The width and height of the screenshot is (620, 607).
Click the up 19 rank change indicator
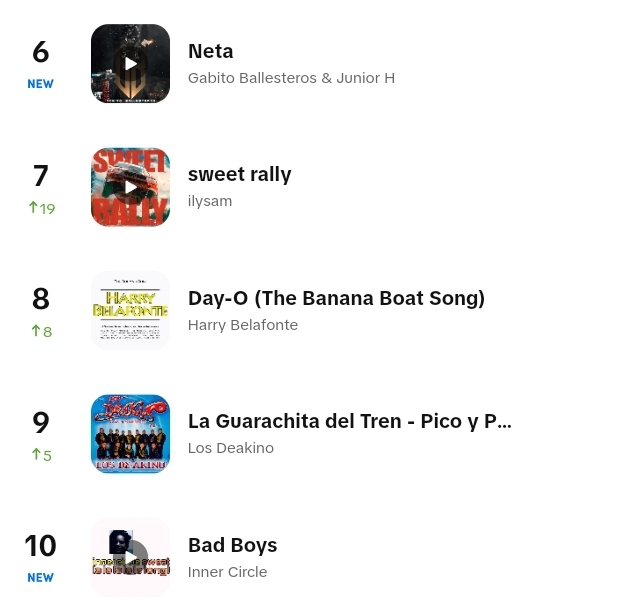click(x=42, y=208)
